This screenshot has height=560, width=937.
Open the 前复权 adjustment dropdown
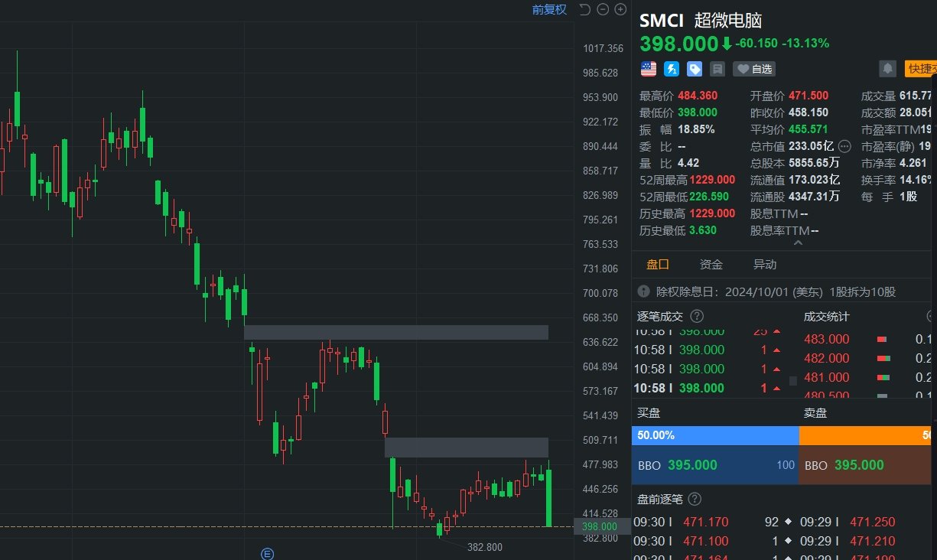click(548, 9)
